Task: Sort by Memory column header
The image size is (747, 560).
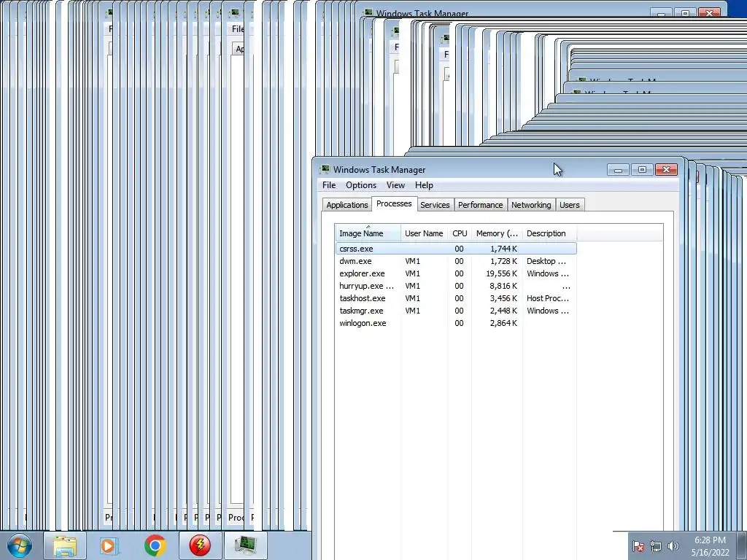Action: point(497,233)
